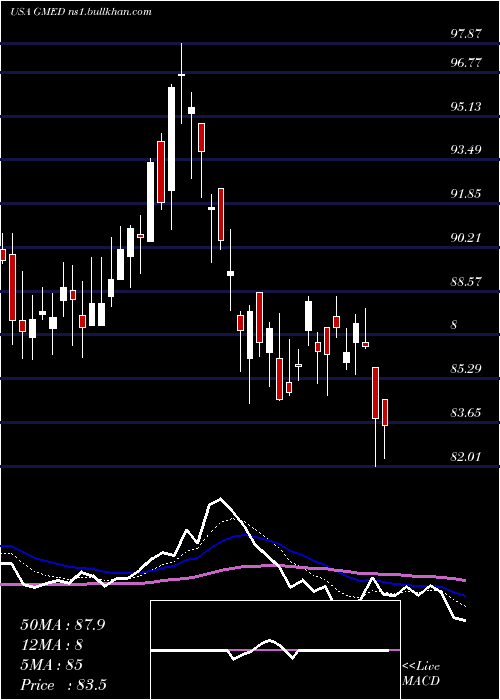Click the 82.01 price level label

pyautogui.click(x=466, y=457)
